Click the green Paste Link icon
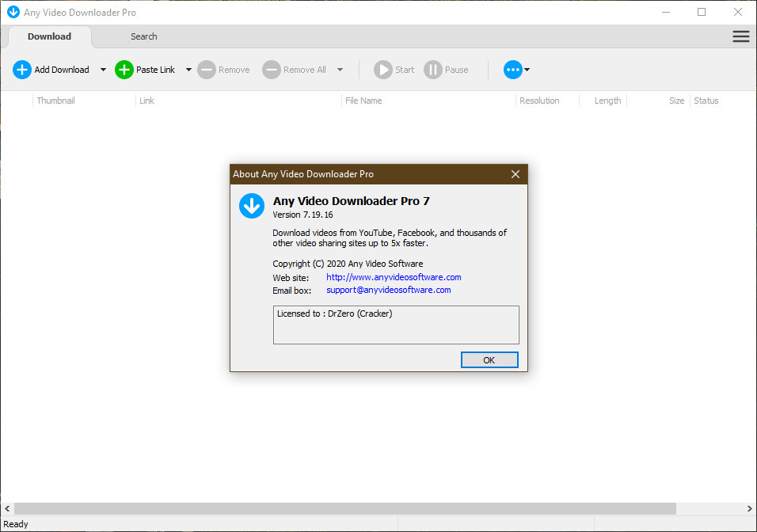 coord(124,70)
